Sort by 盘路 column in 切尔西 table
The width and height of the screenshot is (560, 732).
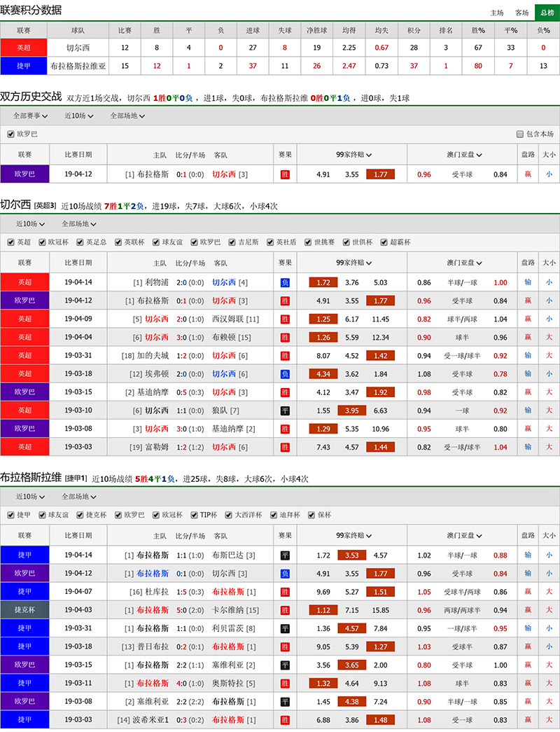(x=528, y=263)
